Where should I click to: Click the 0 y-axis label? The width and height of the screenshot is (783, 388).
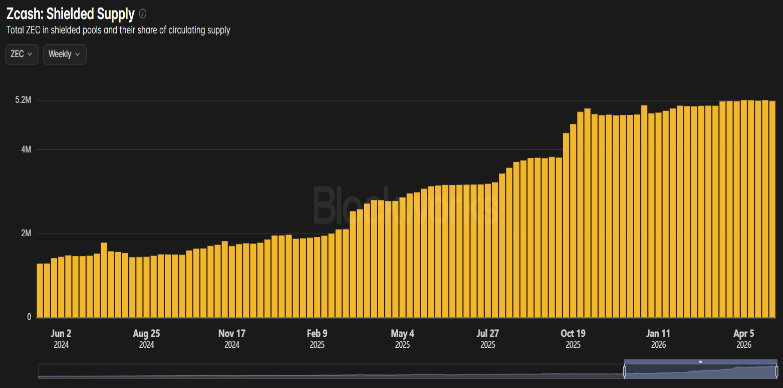coord(29,317)
